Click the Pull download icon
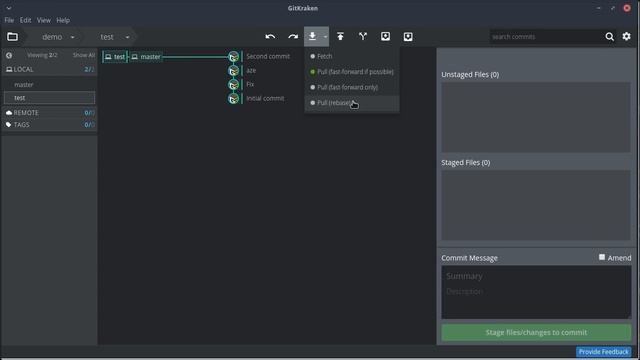 (x=312, y=37)
